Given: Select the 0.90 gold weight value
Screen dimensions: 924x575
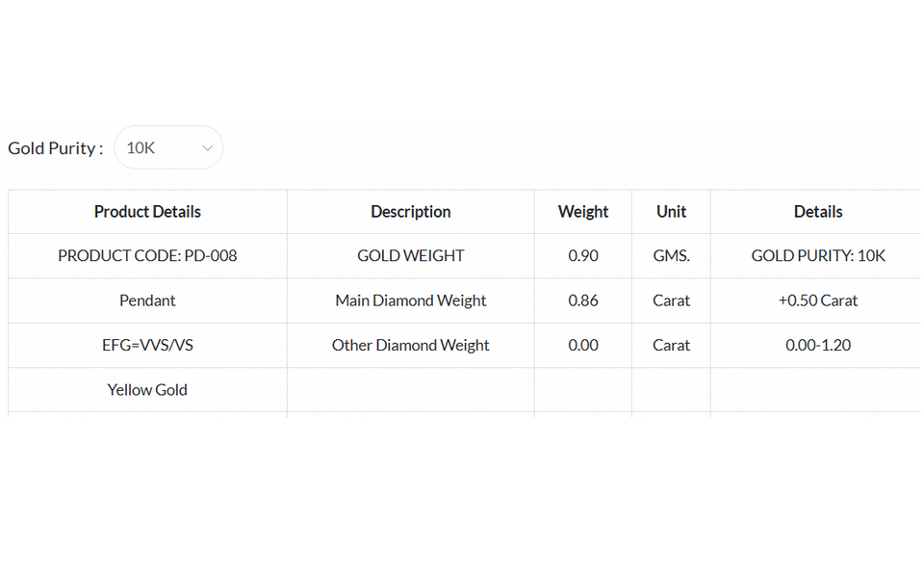Looking at the screenshot, I should tap(583, 256).
